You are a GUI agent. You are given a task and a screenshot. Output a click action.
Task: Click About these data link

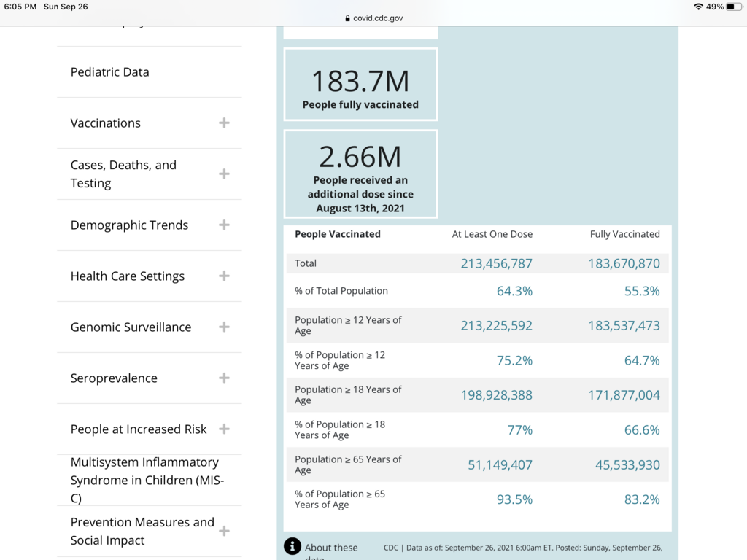pos(331,548)
